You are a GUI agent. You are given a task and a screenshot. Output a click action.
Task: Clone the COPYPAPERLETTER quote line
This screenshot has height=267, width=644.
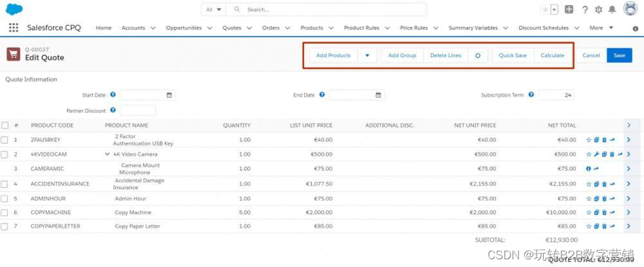coord(596,226)
